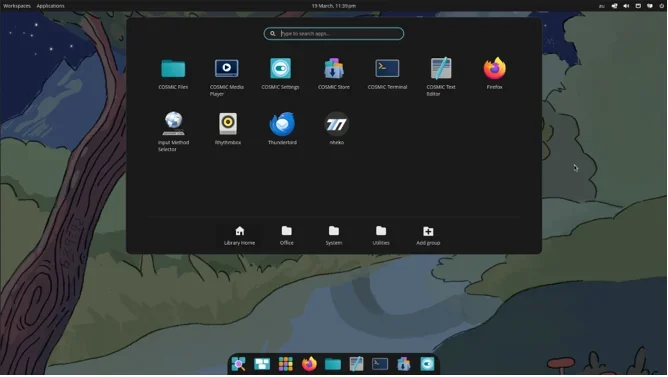The image size is (668, 377).
Task: Open COSMIC Terminal in the app grid
Action: (387, 74)
